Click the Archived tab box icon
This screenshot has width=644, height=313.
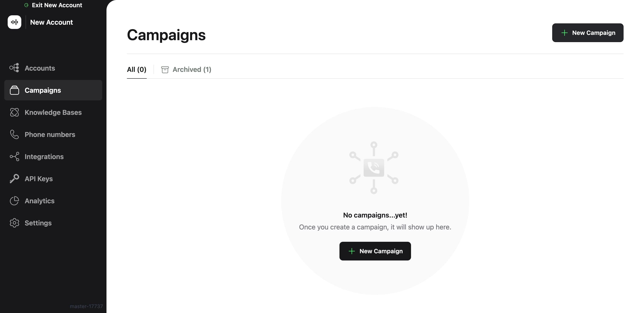click(x=165, y=70)
